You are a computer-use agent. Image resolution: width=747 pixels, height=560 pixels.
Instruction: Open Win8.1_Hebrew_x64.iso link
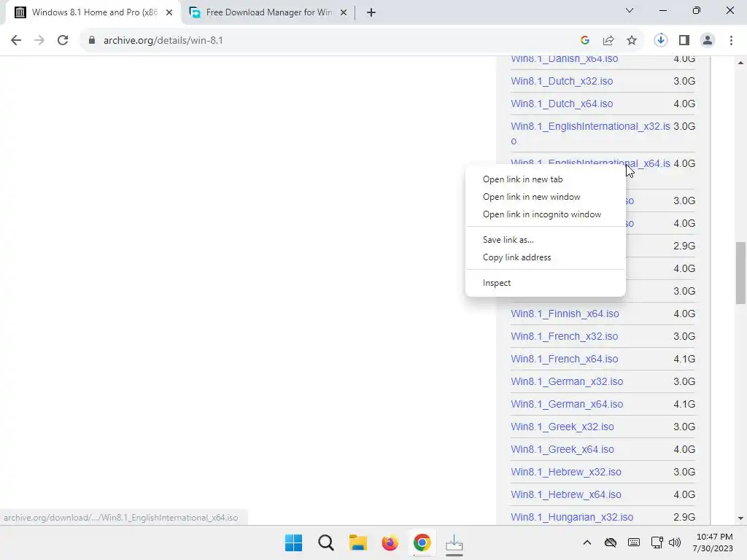pos(566,495)
